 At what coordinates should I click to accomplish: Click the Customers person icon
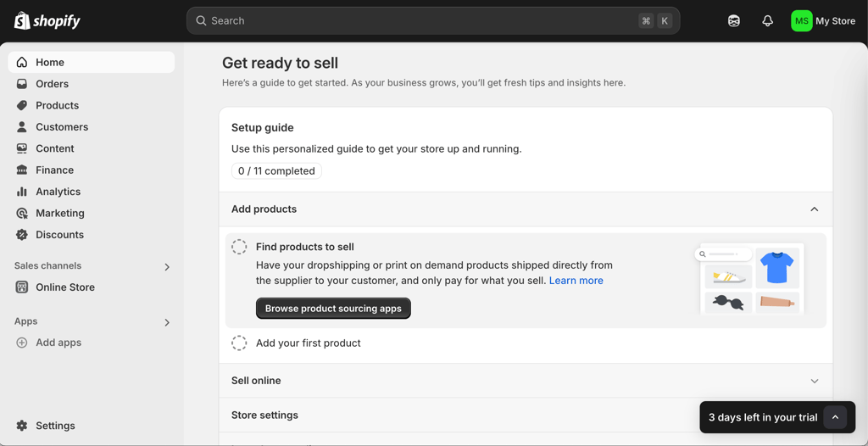pos(21,127)
